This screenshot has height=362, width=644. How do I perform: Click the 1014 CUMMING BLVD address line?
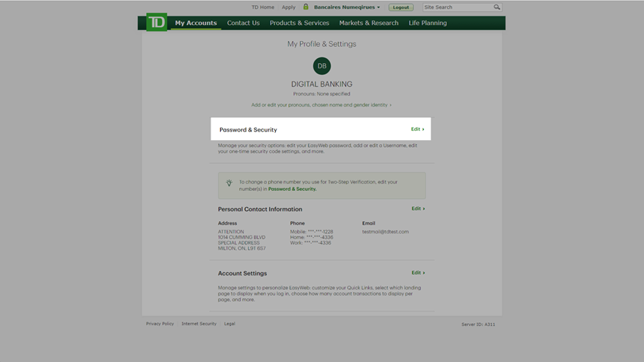coord(241,237)
